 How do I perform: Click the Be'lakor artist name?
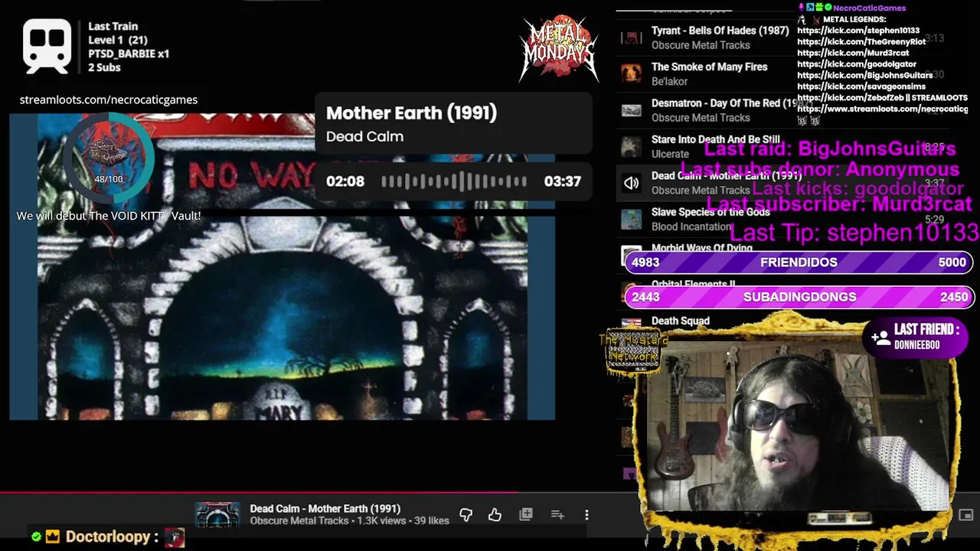point(669,81)
